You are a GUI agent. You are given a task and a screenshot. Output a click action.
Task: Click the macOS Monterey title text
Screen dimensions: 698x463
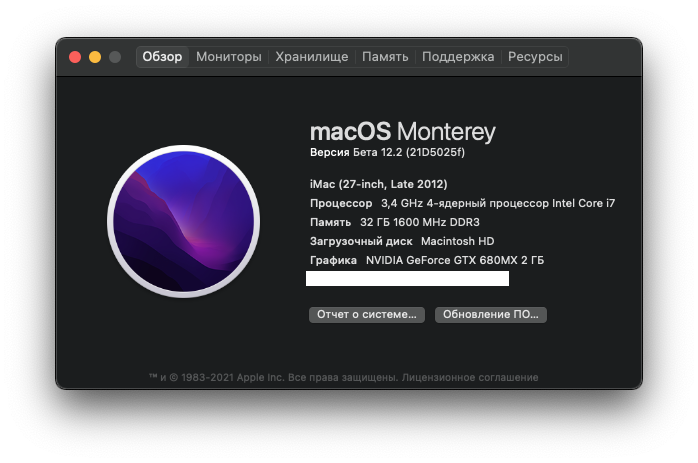click(402, 132)
